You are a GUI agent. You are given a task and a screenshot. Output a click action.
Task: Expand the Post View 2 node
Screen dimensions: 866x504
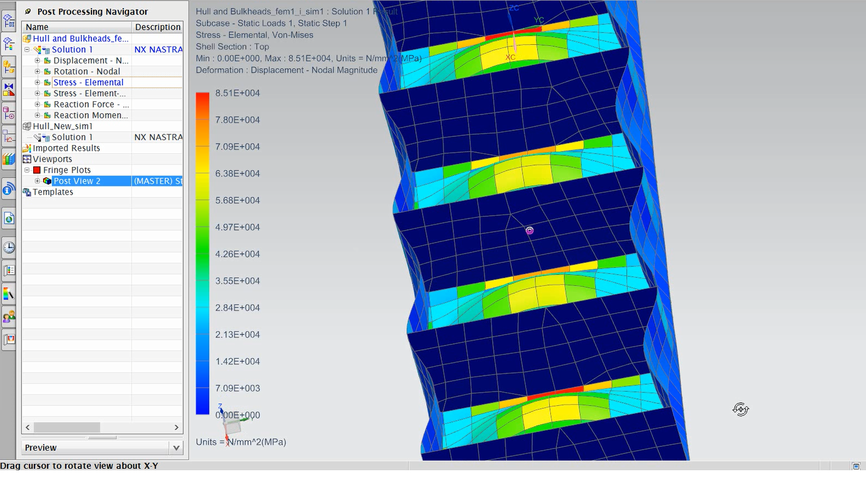pos(38,181)
